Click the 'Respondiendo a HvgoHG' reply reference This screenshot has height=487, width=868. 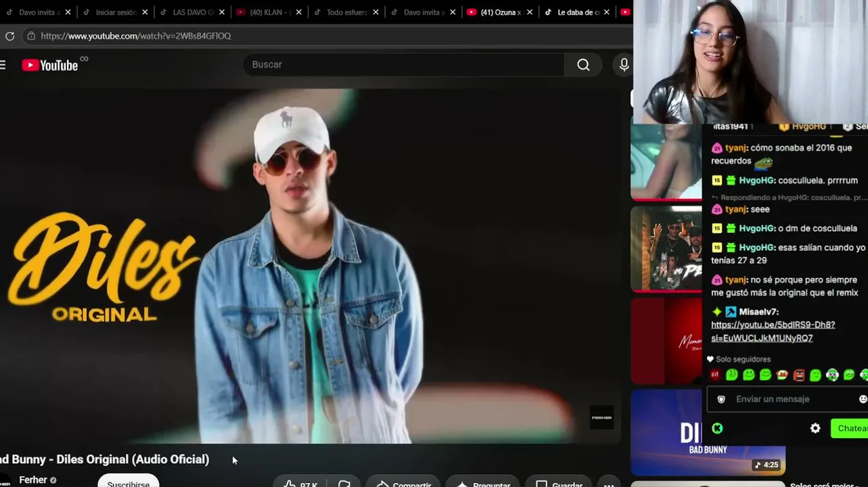789,198
